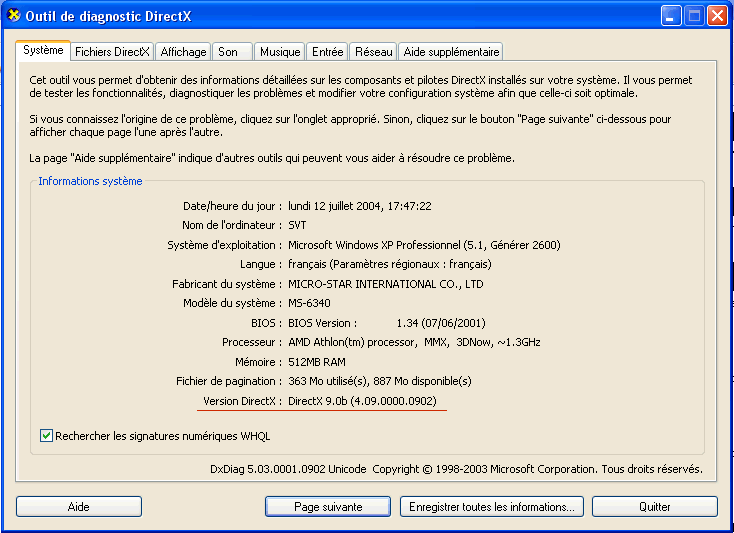Screen dimensions: 734x533
Task: Close the DirectX diagnostic window
Action: click(x=717, y=16)
